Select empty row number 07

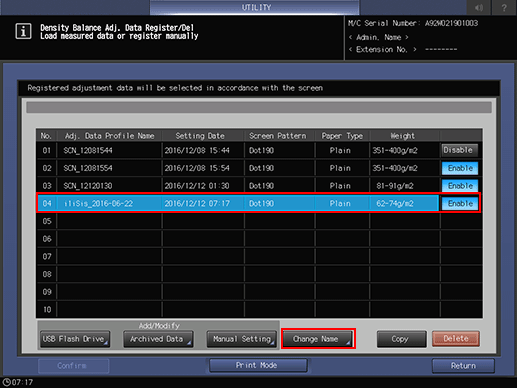pyautogui.click(x=47, y=256)
